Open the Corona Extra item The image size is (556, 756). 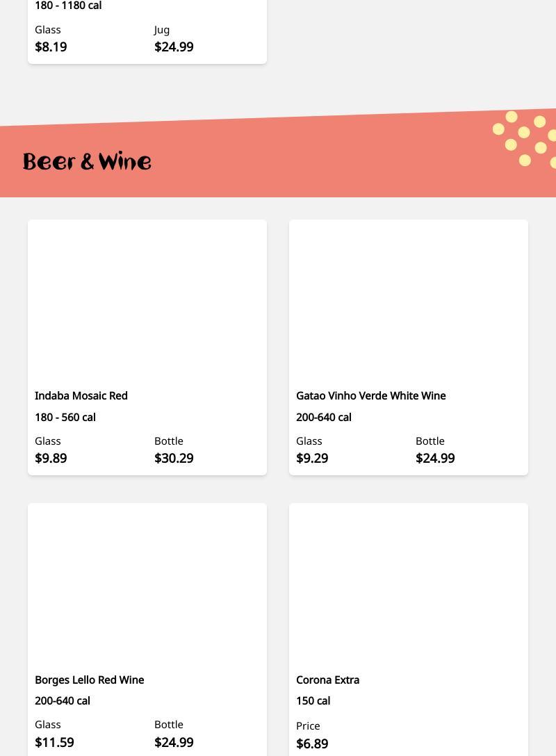tap(327, 680)
